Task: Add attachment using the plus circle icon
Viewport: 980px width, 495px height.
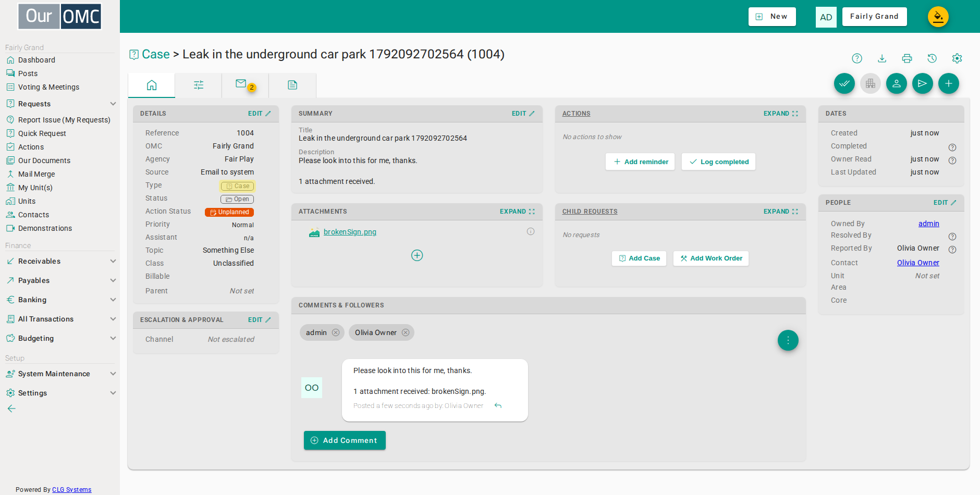Action: 417,255
